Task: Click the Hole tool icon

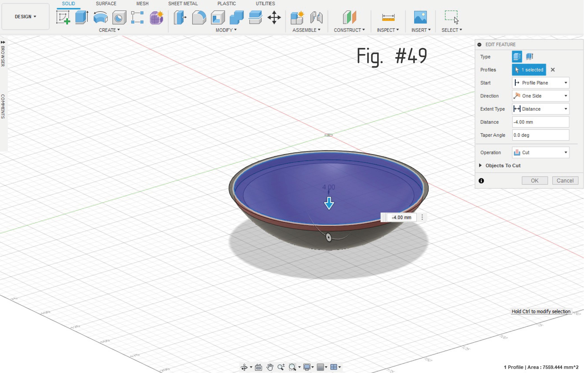Action: [x=119, y=18]
